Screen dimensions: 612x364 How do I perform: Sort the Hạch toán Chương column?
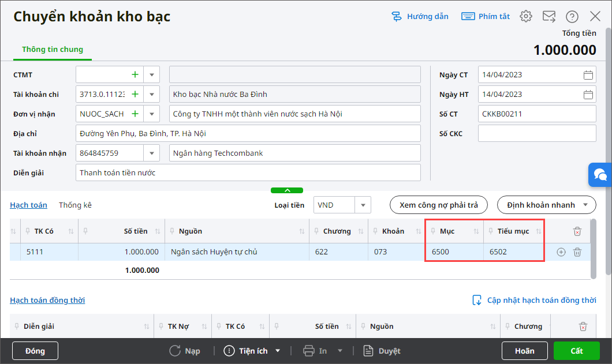click(x=361, y=231)
